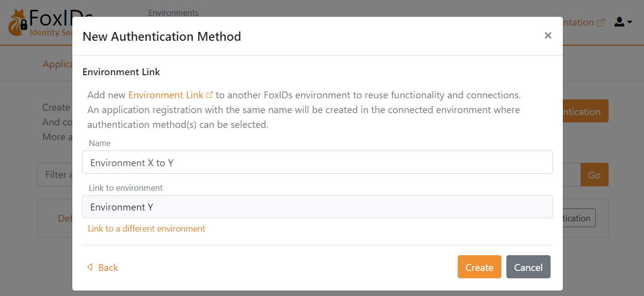Open the Environment Link external link icon

[210, 94]
